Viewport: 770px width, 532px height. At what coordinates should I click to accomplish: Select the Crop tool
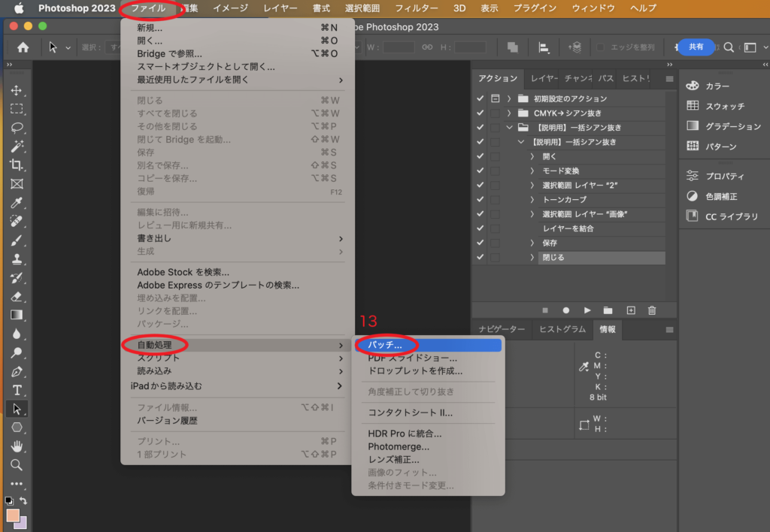pyautogui.click(x=17, y=165)
